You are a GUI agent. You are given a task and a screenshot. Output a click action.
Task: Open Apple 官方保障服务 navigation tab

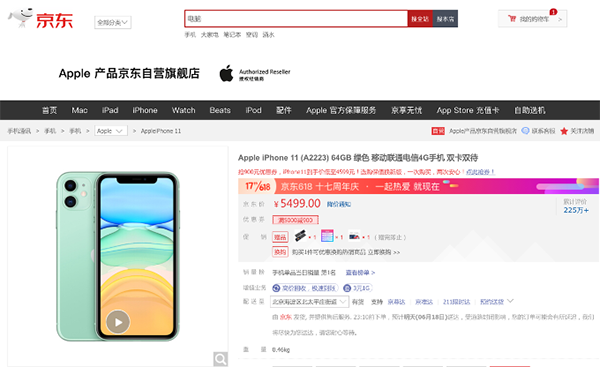point(341,110)
